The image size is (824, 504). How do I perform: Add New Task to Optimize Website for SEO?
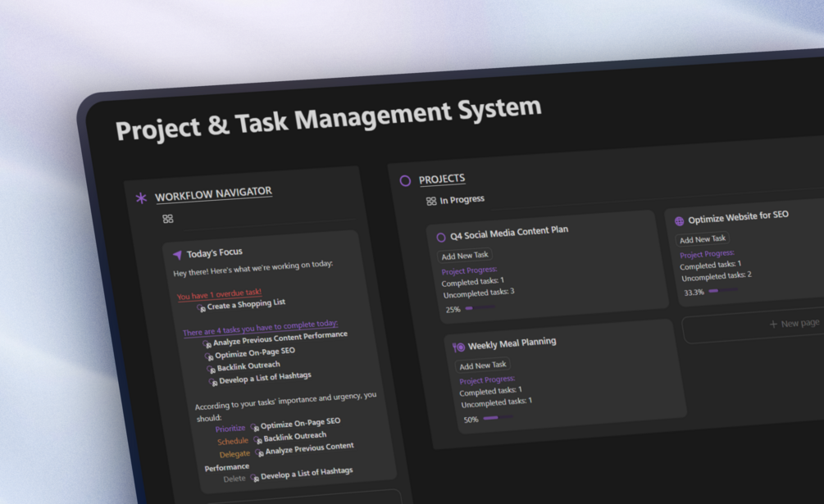pos(703,239)
